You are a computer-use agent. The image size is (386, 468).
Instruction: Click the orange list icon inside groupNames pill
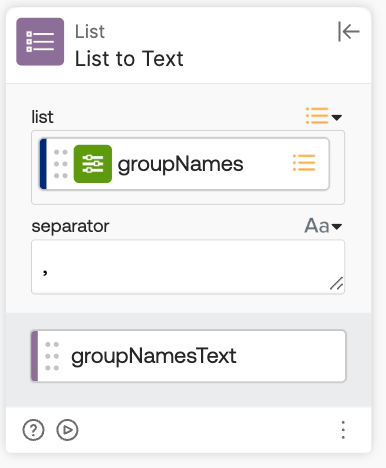tap(304, 163)
